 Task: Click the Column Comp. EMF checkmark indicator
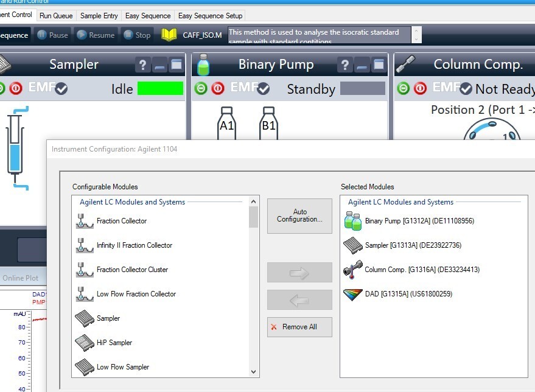pyautogui.click(x=466, y=89)
